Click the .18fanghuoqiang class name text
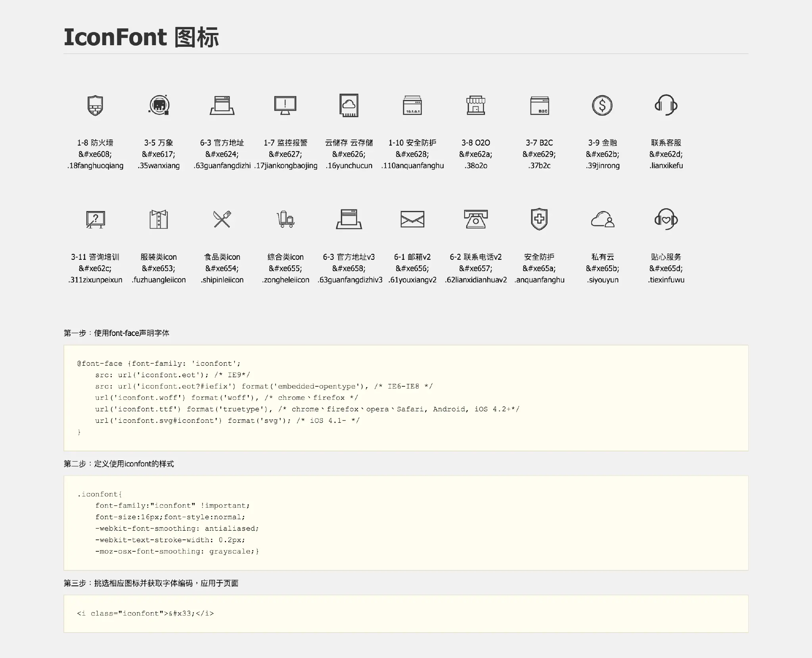Viewport: 812px width, 658px height. 95,166
